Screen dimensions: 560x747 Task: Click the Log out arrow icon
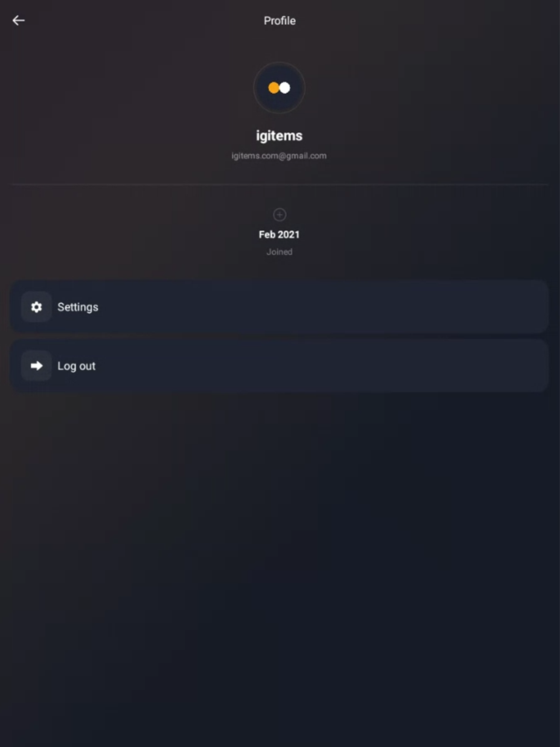(x=36, y=366)
